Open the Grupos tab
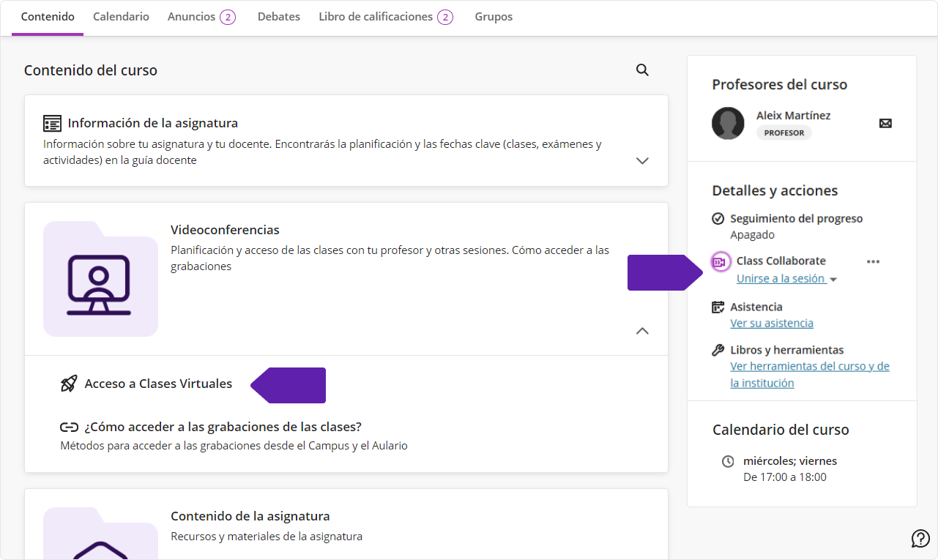Screen dimensions: 938x560 pyautogui.click(x=494, y=17)
